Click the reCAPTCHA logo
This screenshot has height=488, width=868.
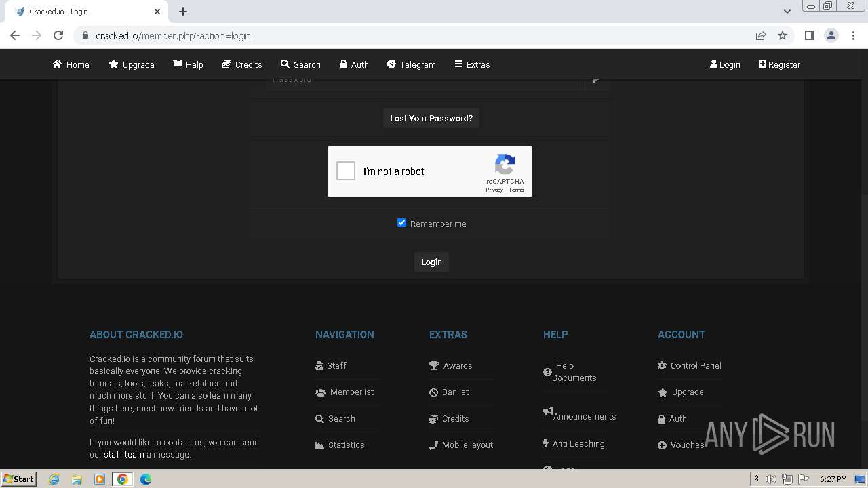[x=505, y=165]
